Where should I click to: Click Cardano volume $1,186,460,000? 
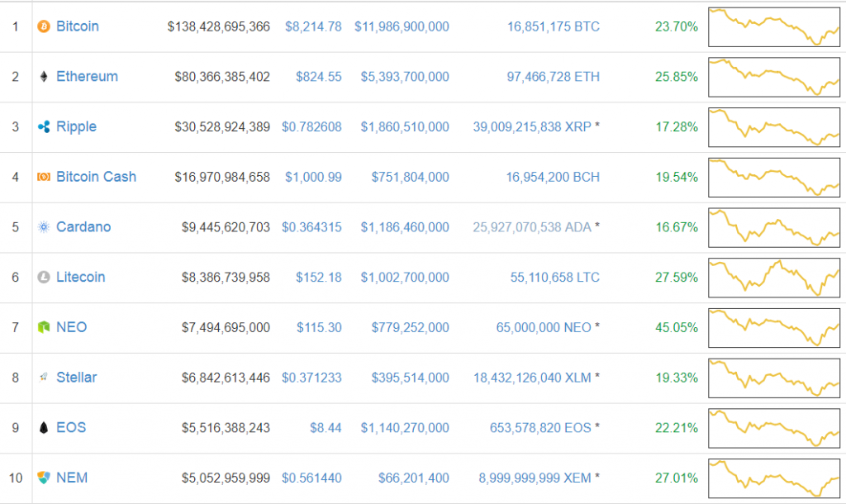tap(405, 227)
